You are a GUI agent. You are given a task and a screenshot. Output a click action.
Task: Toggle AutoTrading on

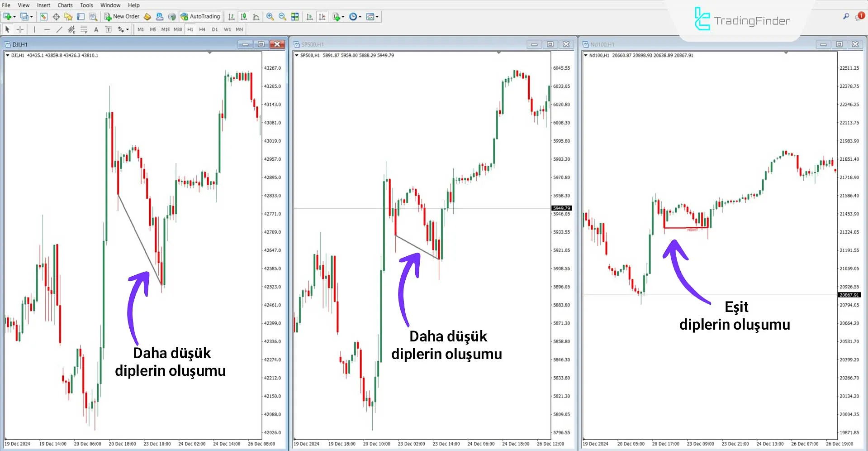pyautogui.click(x=200, y=16)
